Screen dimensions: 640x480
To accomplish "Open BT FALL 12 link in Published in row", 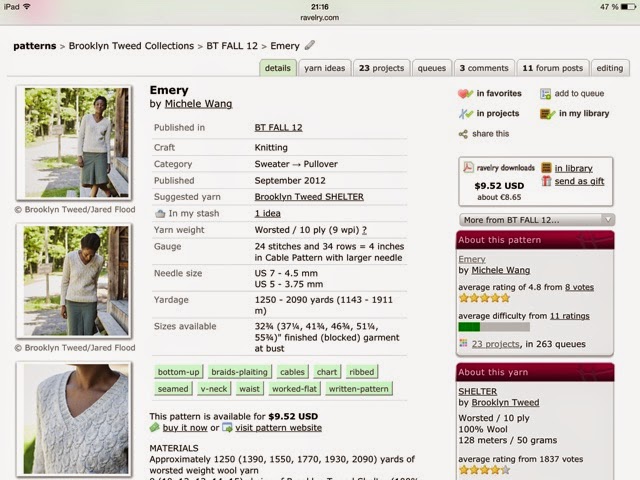I will (x=278, y=127).
